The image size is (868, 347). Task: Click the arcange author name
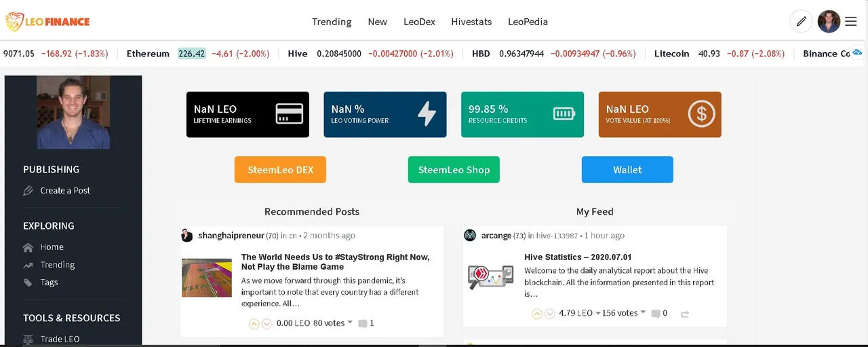click(496, 236)
